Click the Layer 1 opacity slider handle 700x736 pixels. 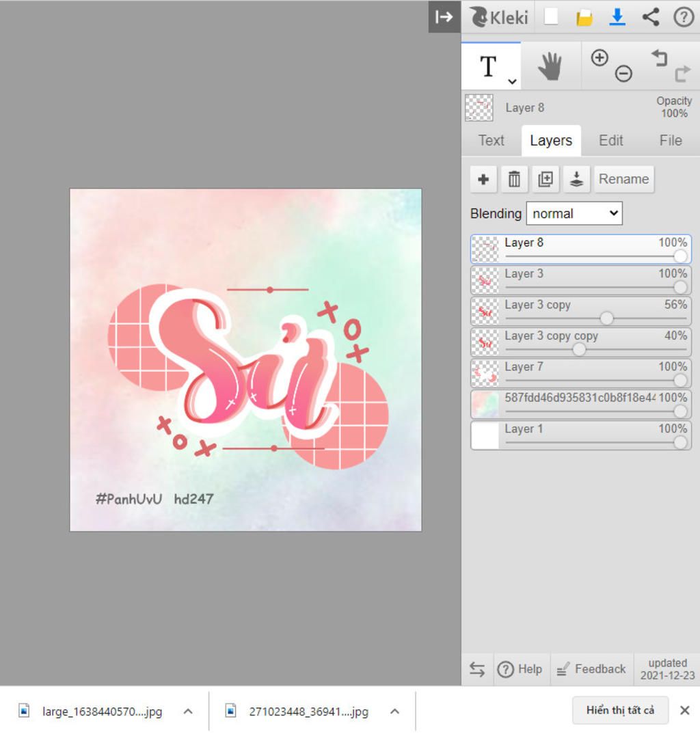tap(680, 442)
